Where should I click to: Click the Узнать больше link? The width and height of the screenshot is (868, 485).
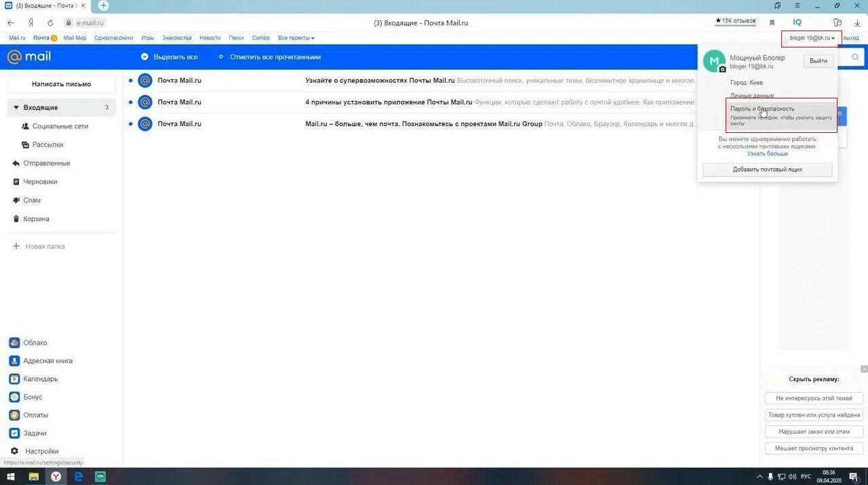tap(768, 154)
